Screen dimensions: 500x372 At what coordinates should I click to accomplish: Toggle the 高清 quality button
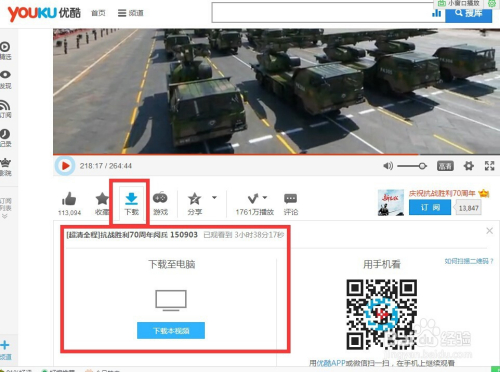click(x=445, y=166)
